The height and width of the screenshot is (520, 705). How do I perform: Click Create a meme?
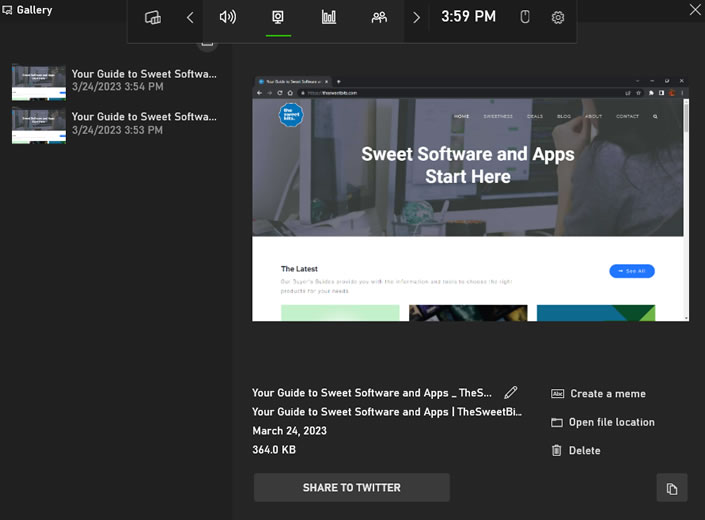click(598, 394)
